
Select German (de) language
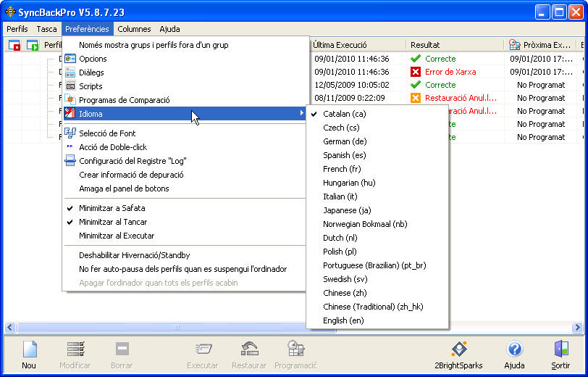click(x=377, y=141)
